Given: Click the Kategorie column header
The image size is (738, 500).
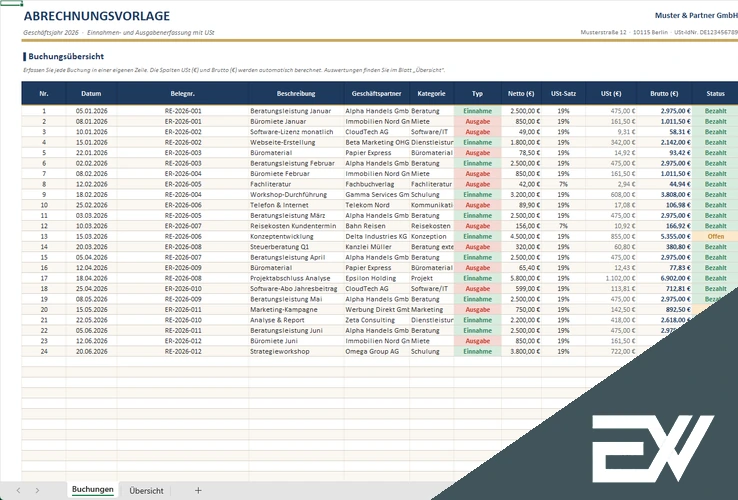Looking at the screenshot, I should [432, 93].
